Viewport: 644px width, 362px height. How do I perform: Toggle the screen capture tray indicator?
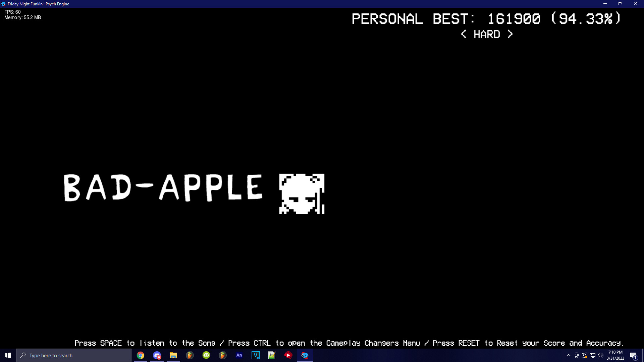(x=577, y=355)
